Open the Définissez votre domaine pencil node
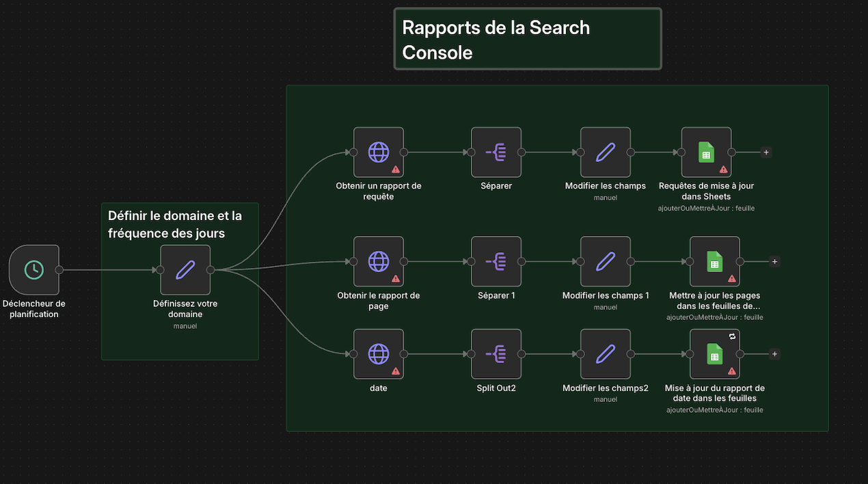The image size is (868, 484). click(185, 270)
